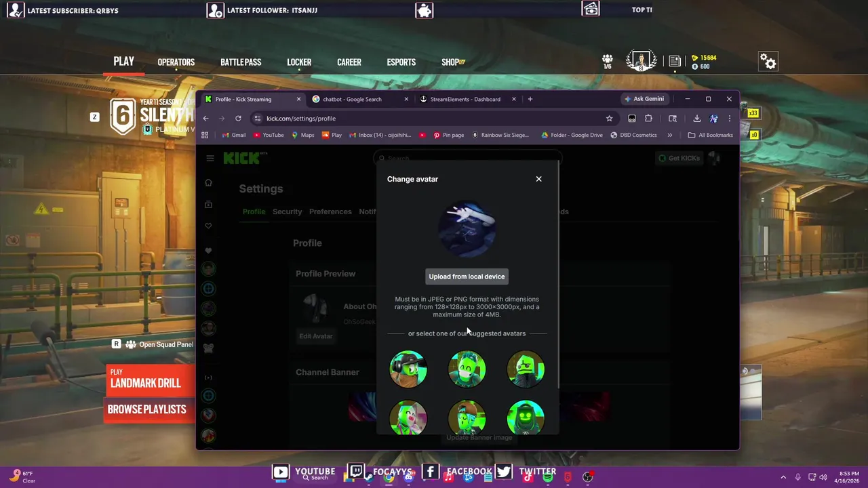Open the All Bookmarks folder
The image size is (868, 488).
[710, 135]
